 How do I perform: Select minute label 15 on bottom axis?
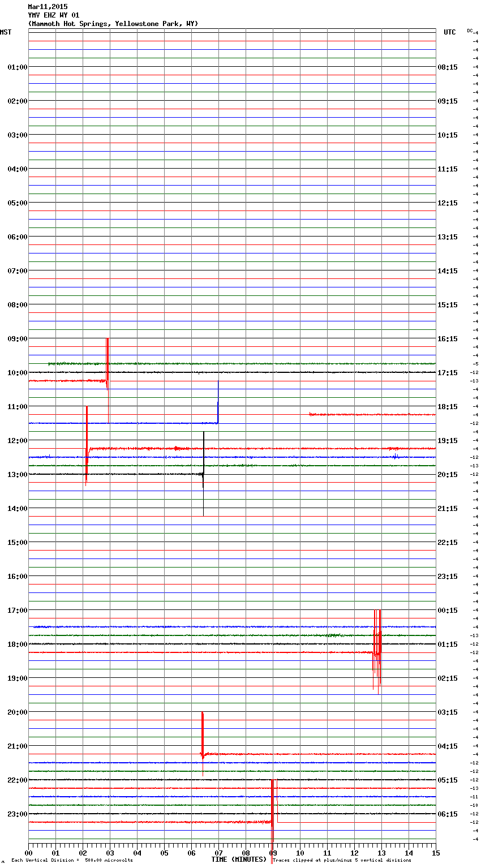(x=436, y=853)
